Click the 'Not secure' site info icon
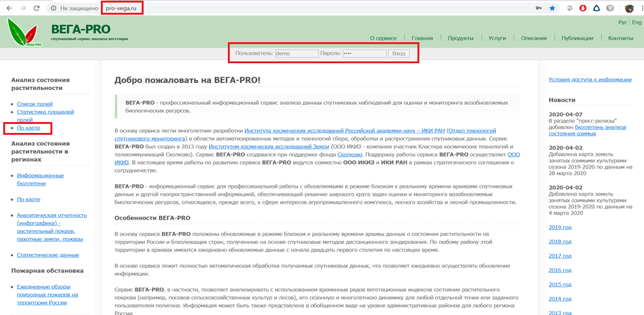The width and height of the screenshot is (644, 315). point(54,8)
